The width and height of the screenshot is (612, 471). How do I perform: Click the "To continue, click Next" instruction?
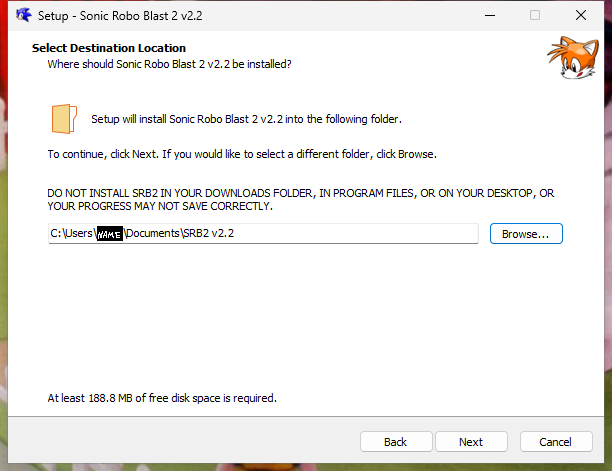[242, 154]
